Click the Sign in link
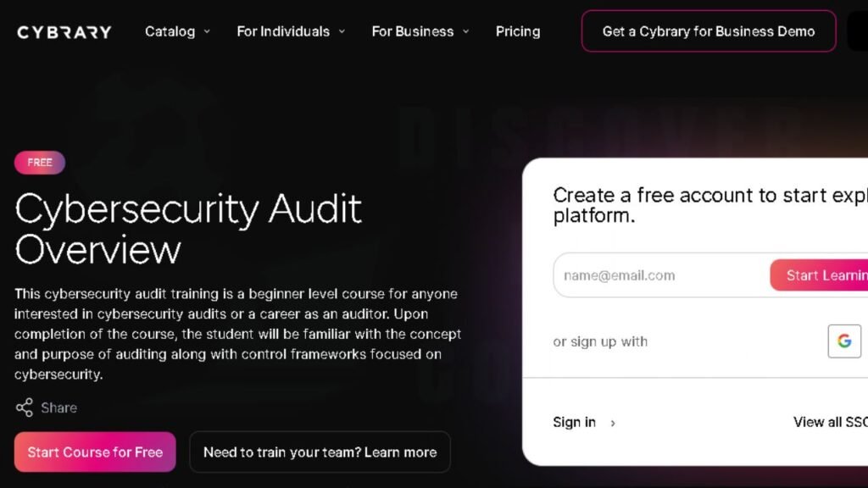The height and width of the screenshot is (488, 868). 575,422
